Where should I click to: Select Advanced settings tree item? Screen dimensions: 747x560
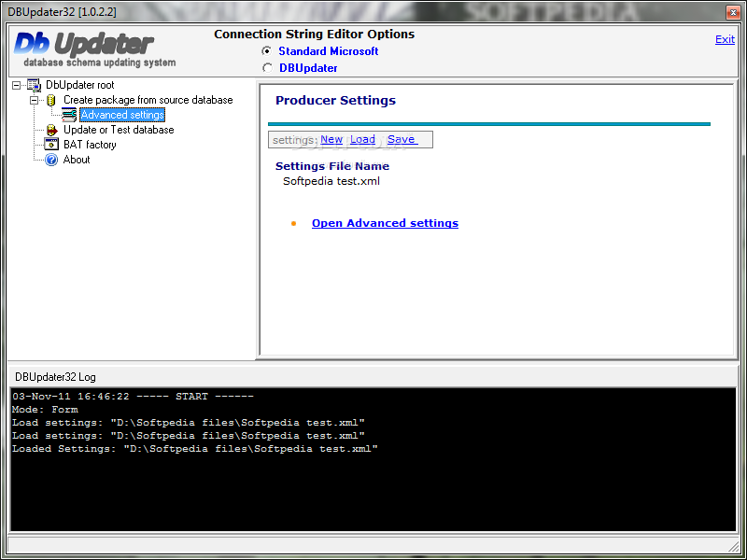point(122,115)
